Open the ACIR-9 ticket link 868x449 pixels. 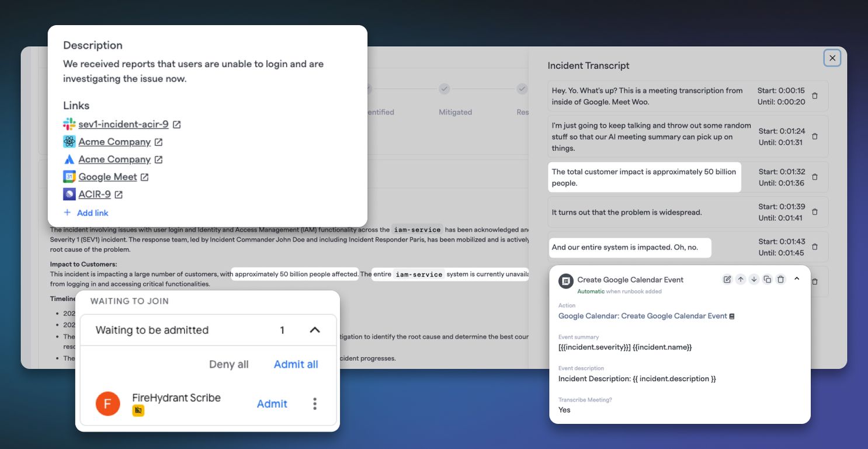(95, 194)
